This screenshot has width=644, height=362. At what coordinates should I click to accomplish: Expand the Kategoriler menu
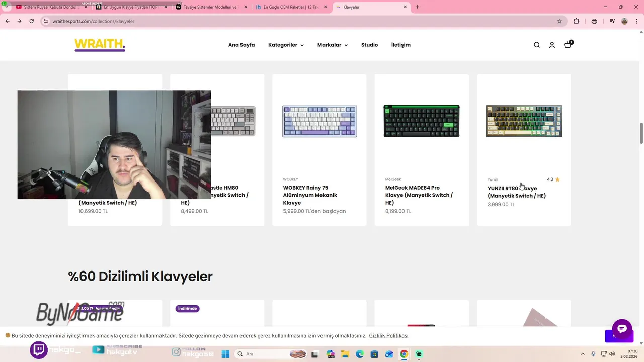click(x=286, y=45)
